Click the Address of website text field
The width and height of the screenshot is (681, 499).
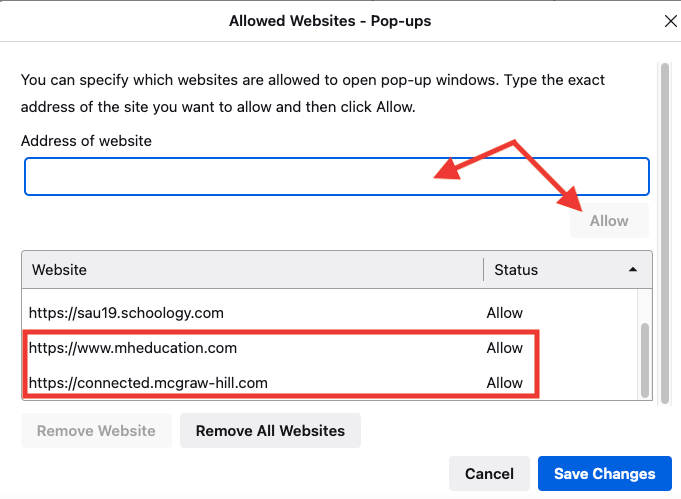[x=336, y=176]
